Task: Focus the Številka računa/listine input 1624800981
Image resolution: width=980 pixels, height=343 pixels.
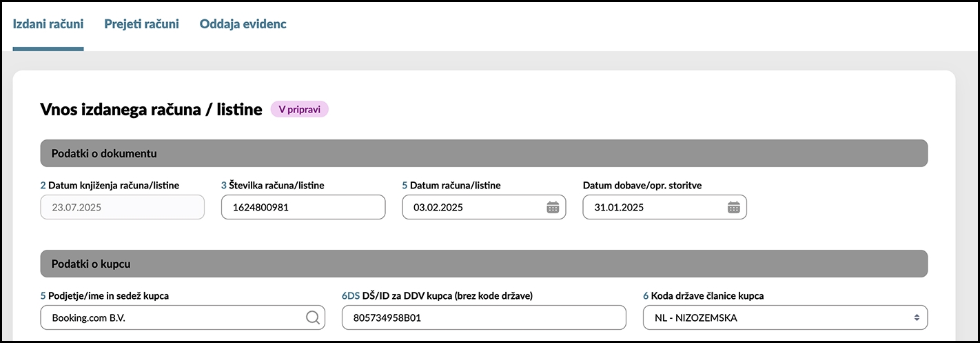Action: (x=303, y=207)
